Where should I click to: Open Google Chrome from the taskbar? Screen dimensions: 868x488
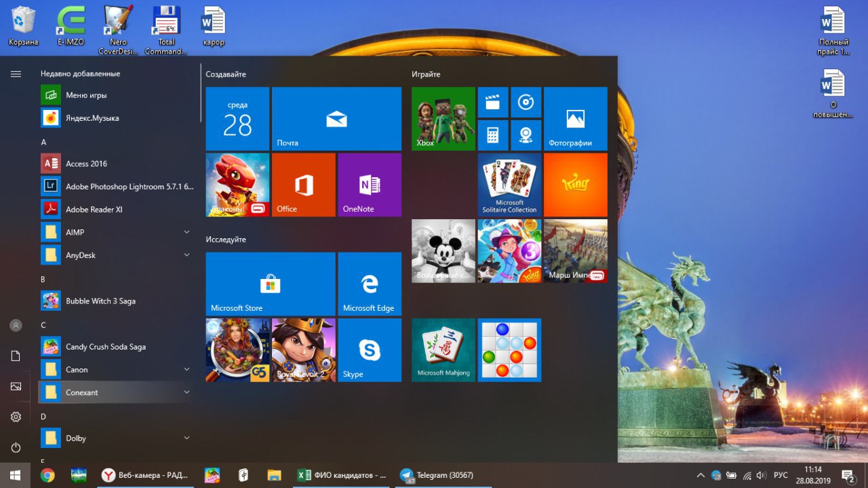[x=47, y=475]
